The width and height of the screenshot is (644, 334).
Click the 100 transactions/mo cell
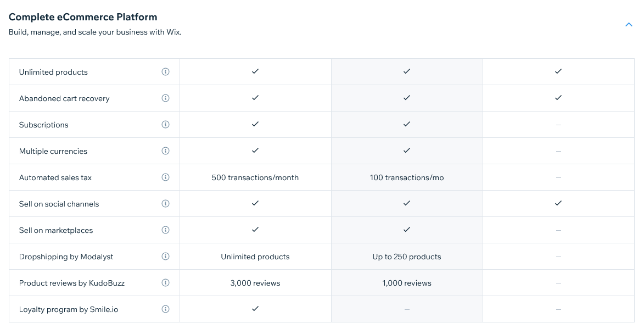click(407, 177)
